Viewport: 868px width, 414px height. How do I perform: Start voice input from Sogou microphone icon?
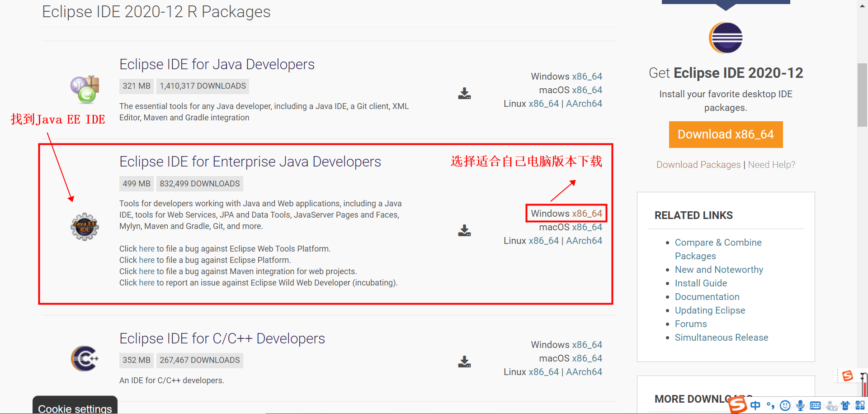point(800,405)
